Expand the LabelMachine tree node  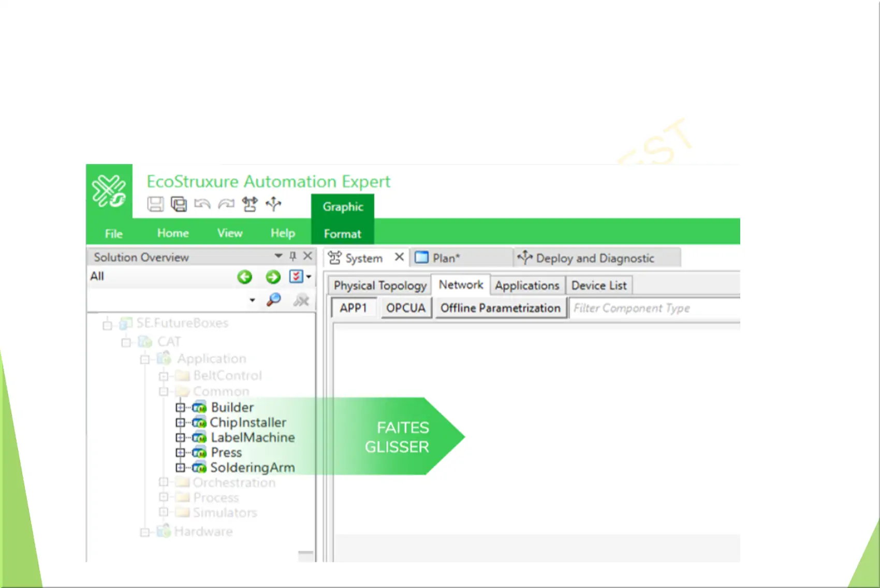[x=180, y=438]
